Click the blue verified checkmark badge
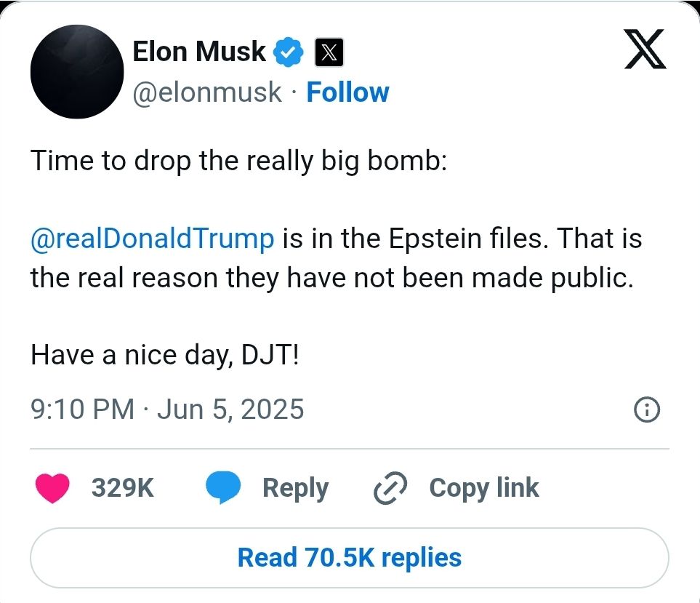 (x=288, y=52)
